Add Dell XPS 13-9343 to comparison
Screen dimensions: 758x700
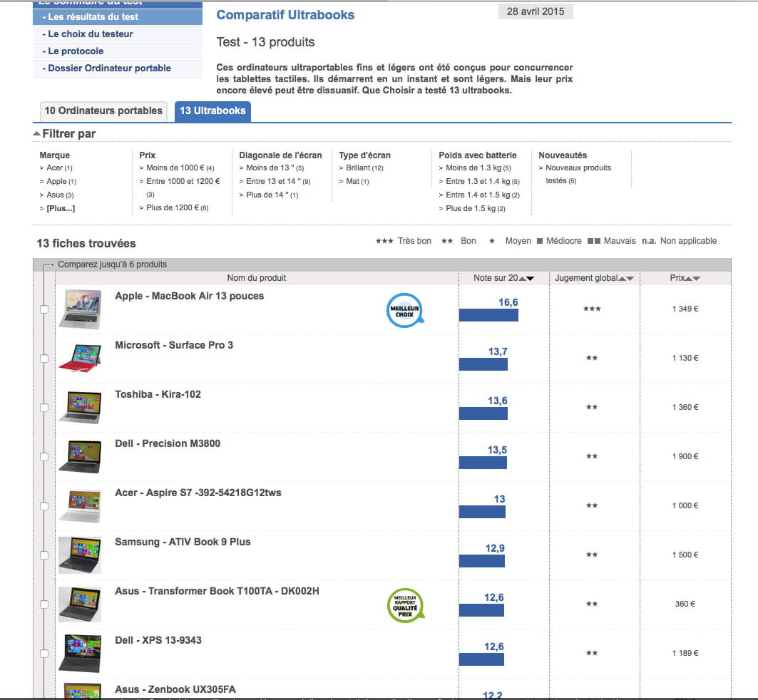[x=44, y=654]
